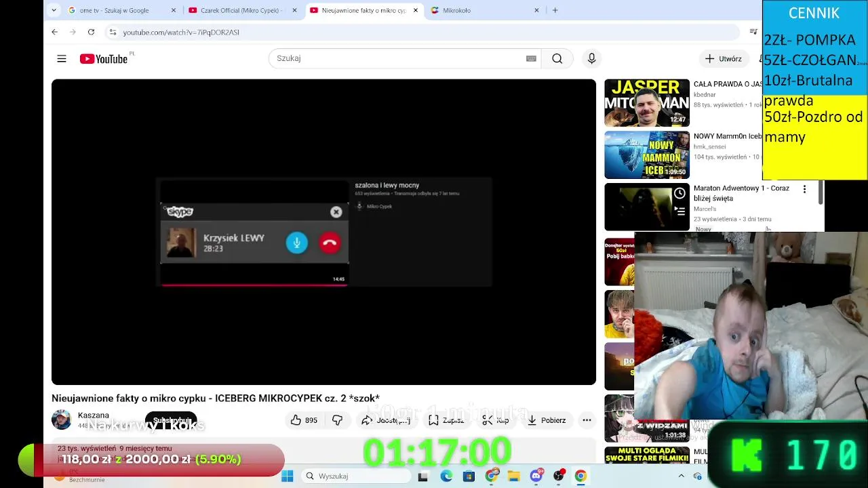Open the on-screen keyboard in search box

(531, 58)
